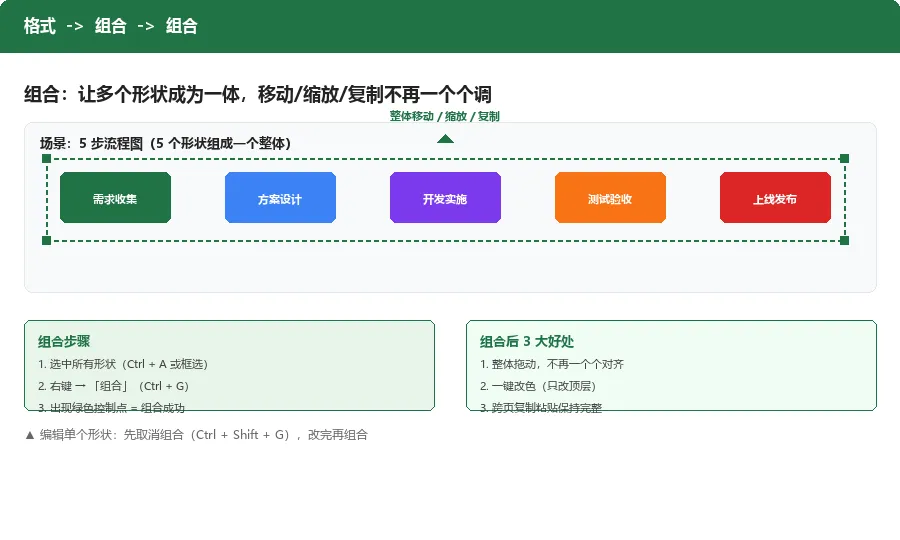Viewport: 900px width, 540px height.
Task: Click the 整体移动 / 缩放 / 复制 label
Action: tap(445, 116)
